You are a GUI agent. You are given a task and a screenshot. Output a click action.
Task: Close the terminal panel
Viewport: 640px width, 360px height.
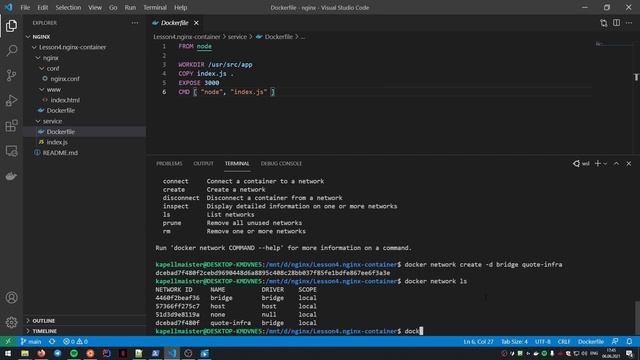pos(629,163)
